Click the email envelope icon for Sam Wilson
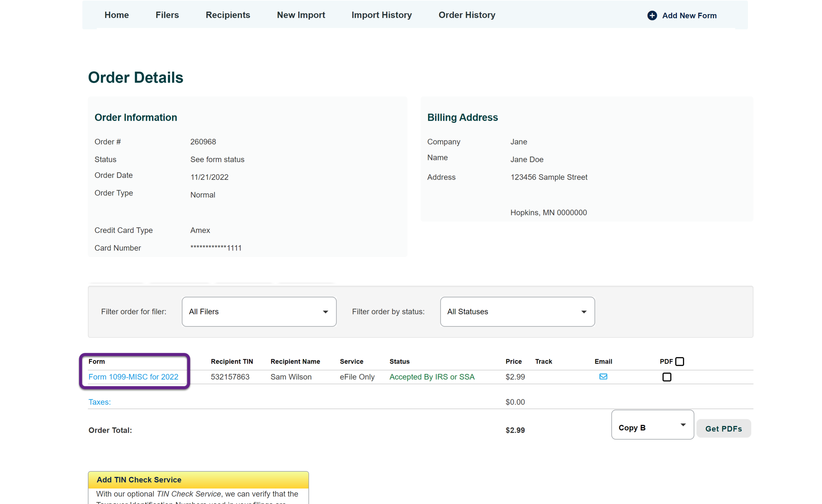Viewport: 822px width, 504px height. tap(603, 377)
